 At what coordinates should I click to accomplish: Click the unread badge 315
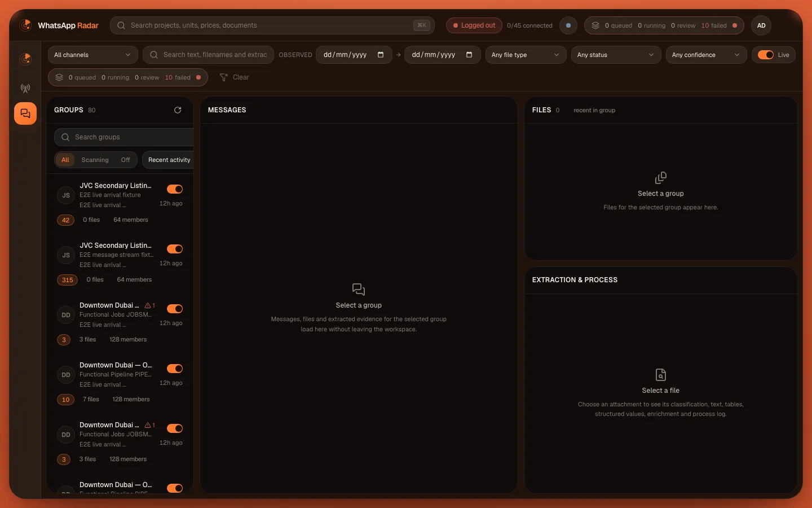tap(67, 280)
